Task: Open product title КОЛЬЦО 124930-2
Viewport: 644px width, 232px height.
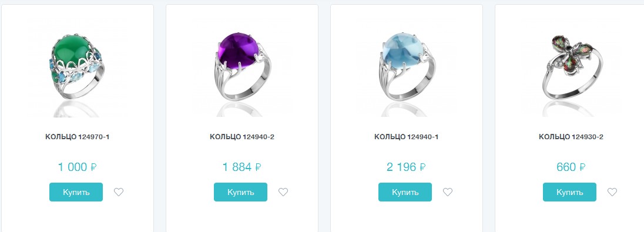Action: coord(571,137)
